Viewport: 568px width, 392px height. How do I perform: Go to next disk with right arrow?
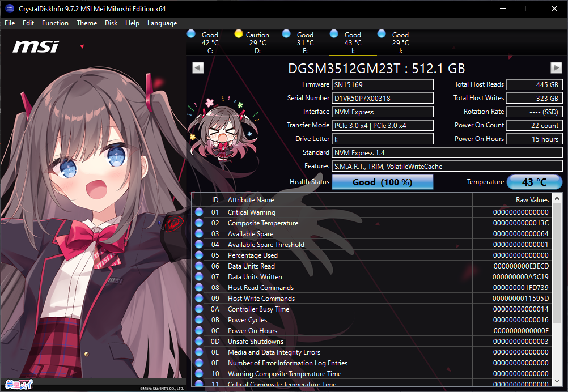pos(556,67)
